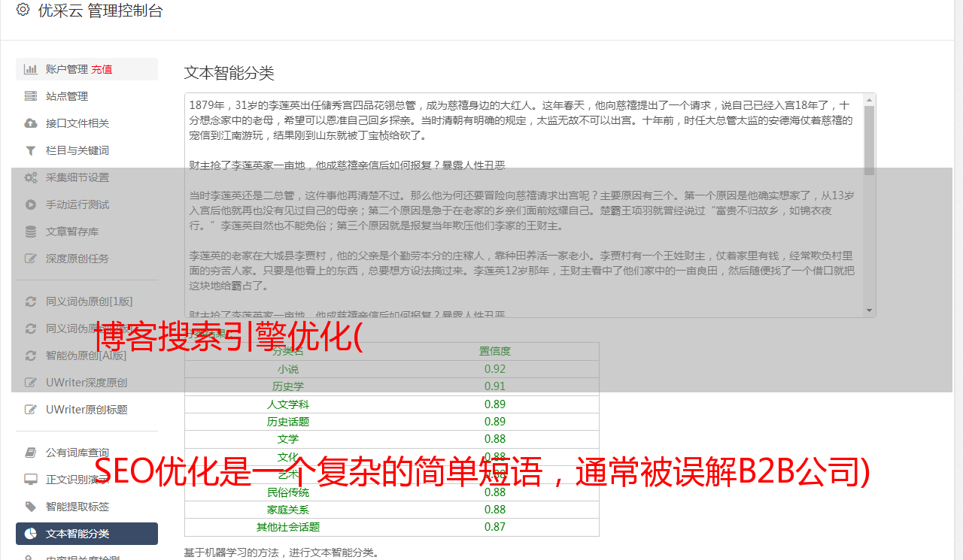Click the 小说 category cell
The image size is (963, 560).
tap(288, 369)
